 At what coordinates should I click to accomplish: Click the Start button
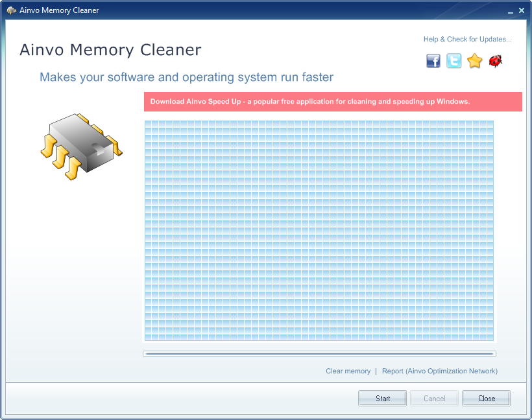(382, 399)
